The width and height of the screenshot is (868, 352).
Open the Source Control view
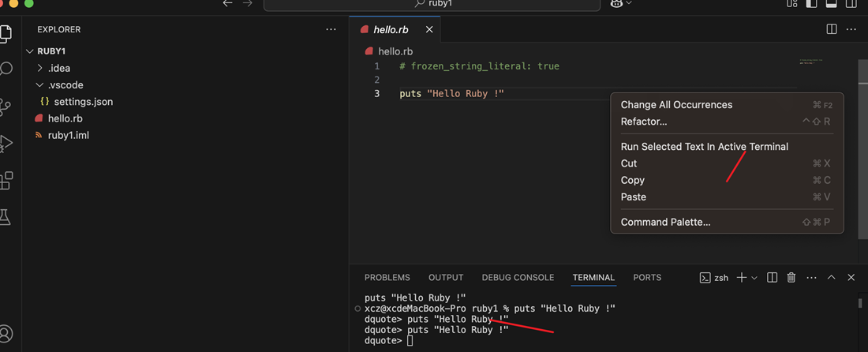(6, 107)
